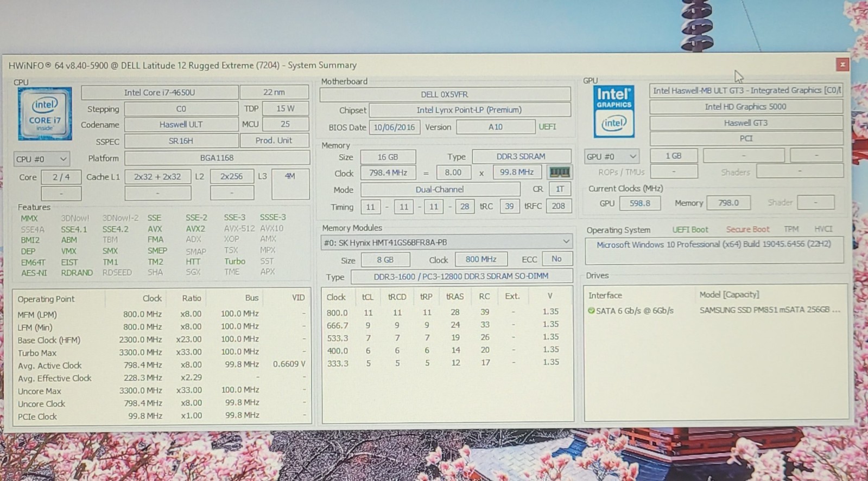This screenshot has width=868, height=481.
Task: Open the CPU #0 selector dropdown
Action: pyautogui.click(x=42, y=159)
